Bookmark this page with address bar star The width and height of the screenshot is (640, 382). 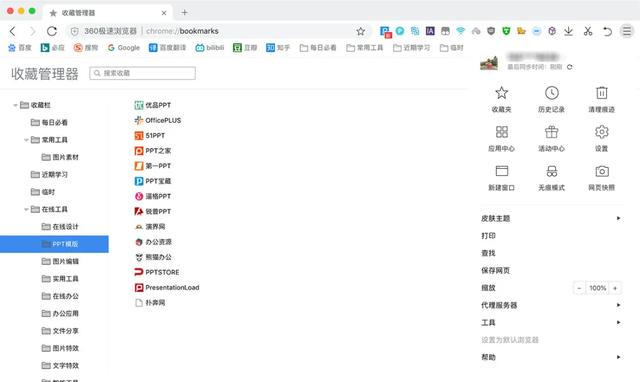(x=360, y=31)
